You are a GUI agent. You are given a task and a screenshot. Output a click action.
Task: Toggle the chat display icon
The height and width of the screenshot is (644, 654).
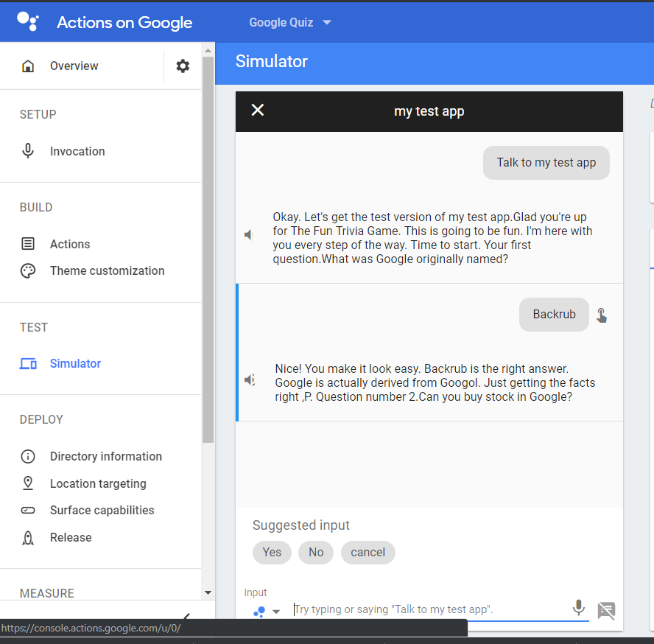[x=606, y=611]
